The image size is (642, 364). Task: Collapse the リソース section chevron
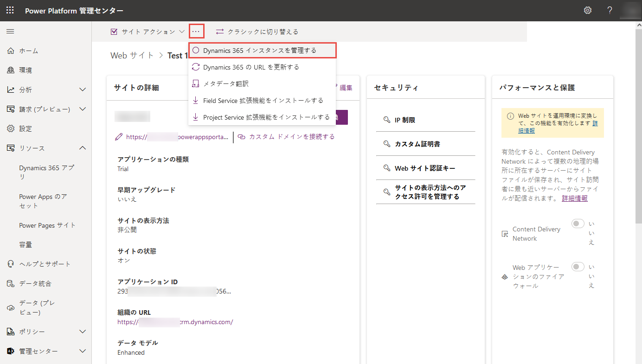coord(83,148)
